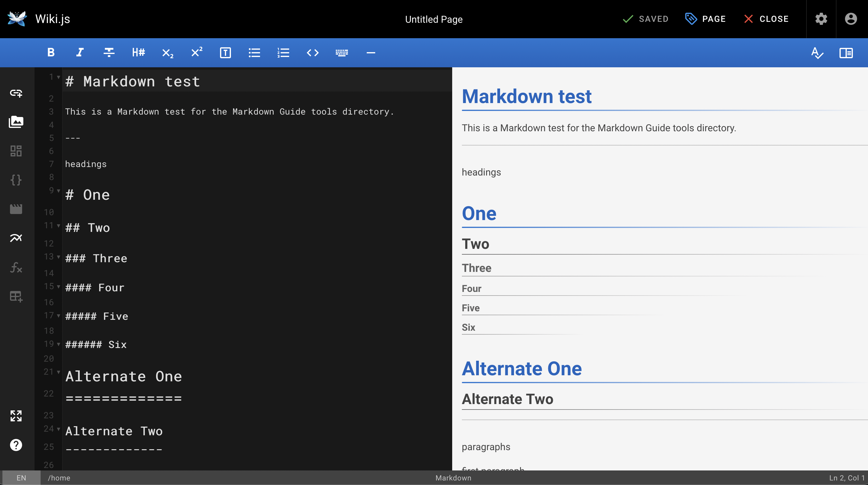868x485 pixels.
Task: Toggle inline code formatting
Action: point(312,52)
